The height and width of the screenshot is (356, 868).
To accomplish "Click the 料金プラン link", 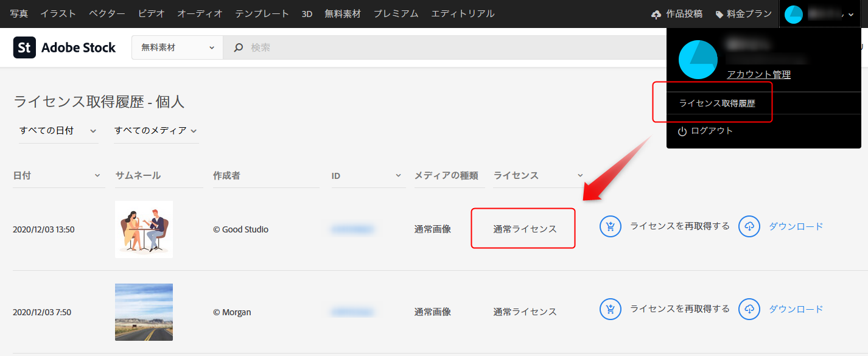I will 749,14.
